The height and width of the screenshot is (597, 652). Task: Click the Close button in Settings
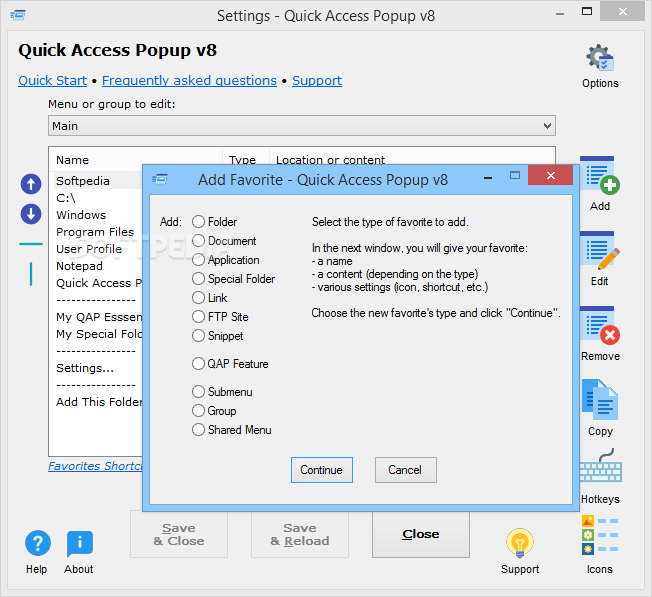[x=421, y=534]
